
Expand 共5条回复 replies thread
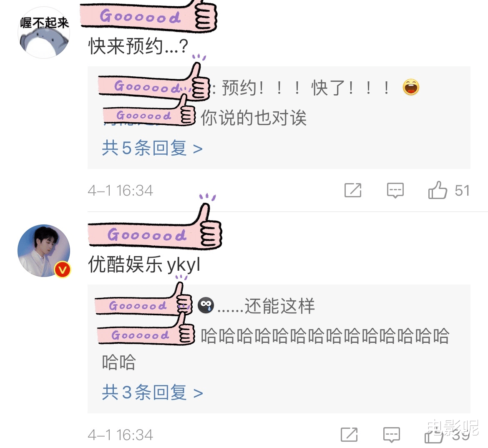(152, 148)
